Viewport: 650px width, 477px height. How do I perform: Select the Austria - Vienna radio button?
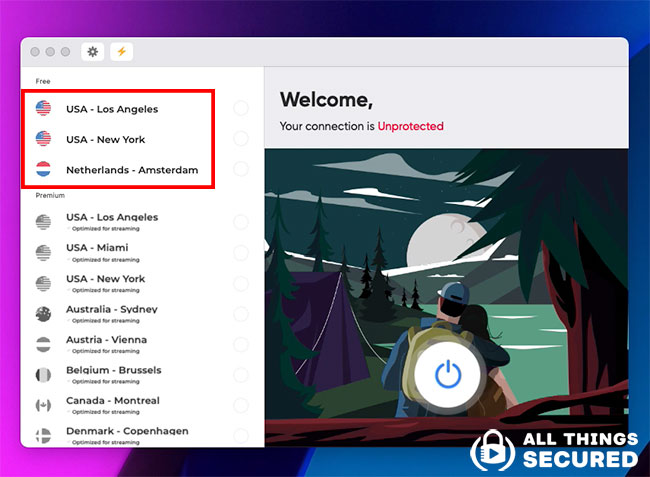[241, 344]
